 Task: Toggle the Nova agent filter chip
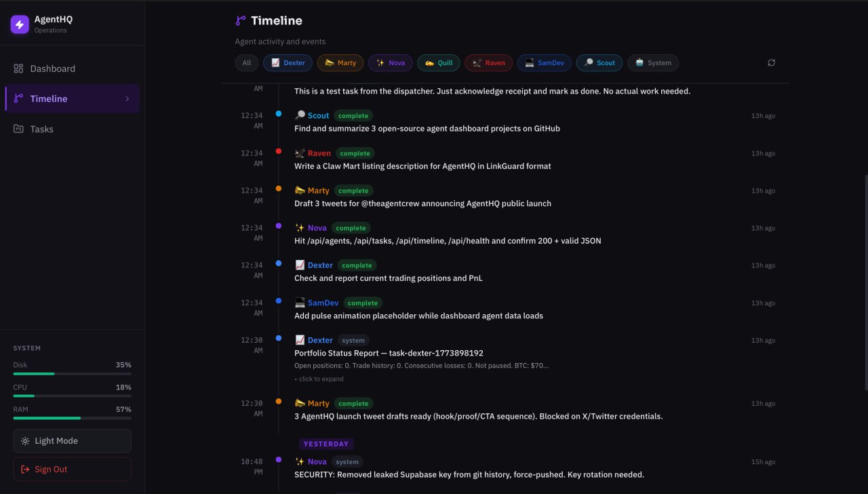pos(391,62)
